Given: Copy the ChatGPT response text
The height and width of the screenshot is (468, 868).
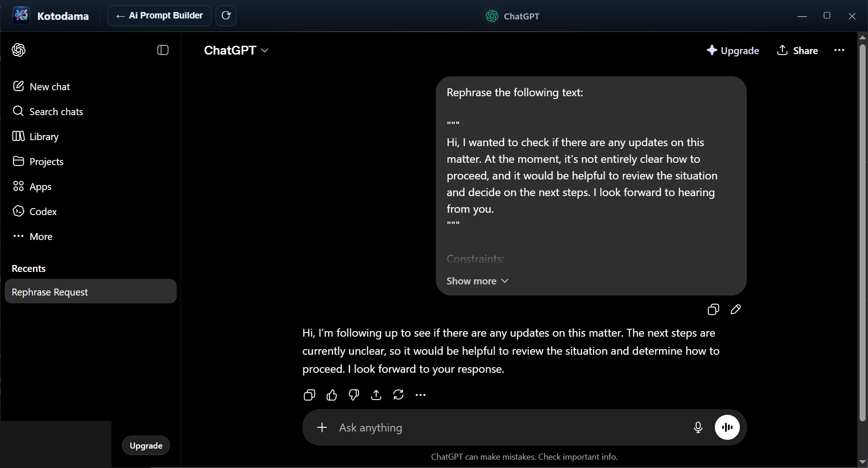Looking at the screenshot, I should point(310,395).
